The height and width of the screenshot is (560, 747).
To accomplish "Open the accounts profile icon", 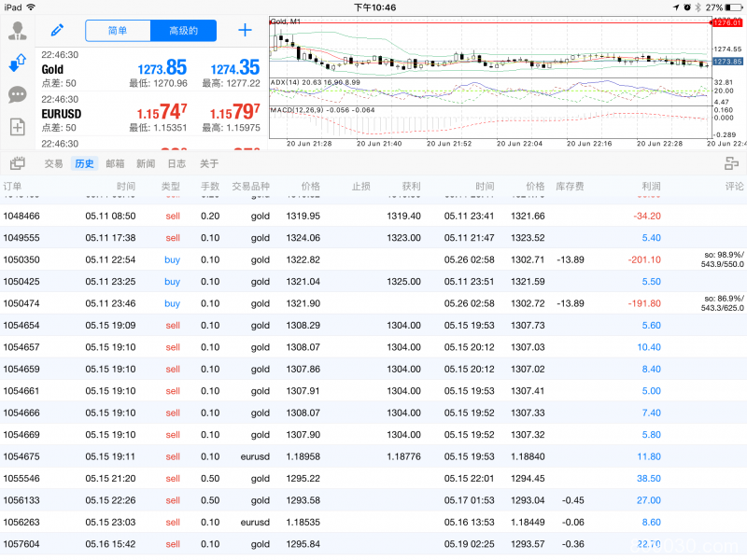I will click(x=18, y=31).
